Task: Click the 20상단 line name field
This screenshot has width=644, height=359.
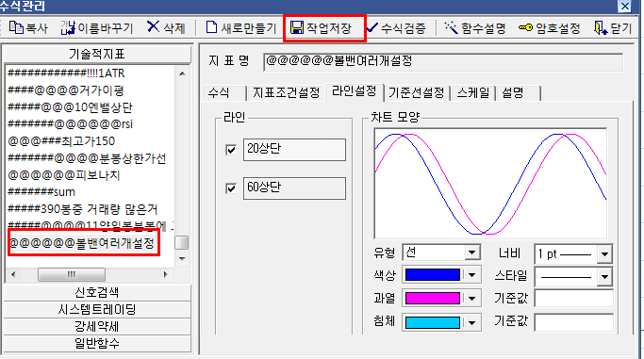Action: pos(294,149)
